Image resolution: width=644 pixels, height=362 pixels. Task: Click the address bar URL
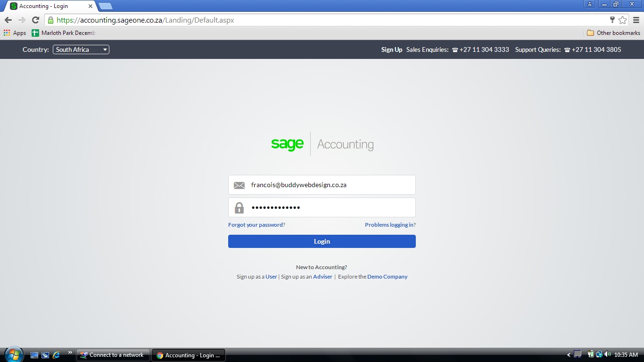(x=145, y=20)
